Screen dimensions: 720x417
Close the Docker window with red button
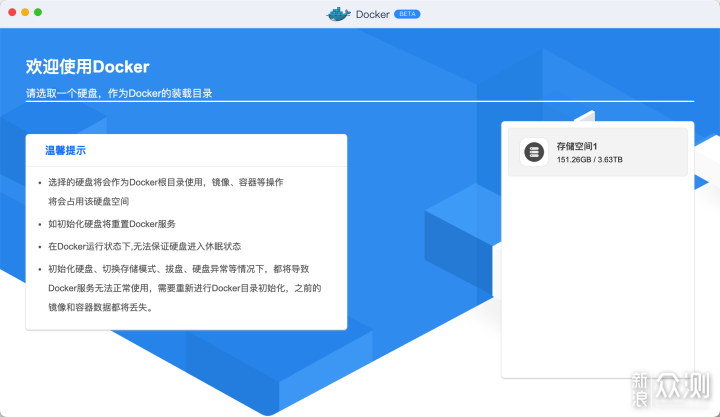click(x=12, y=12)
